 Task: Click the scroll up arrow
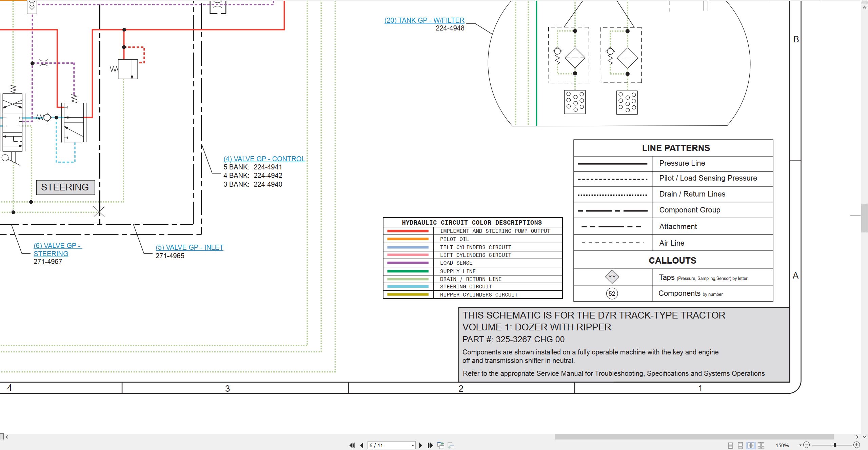pos(864,7)
